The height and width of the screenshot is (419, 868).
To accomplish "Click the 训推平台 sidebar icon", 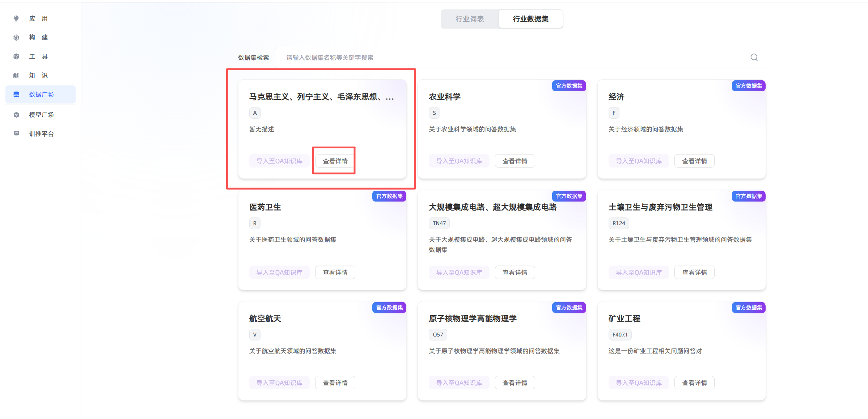I will (16, 134).
